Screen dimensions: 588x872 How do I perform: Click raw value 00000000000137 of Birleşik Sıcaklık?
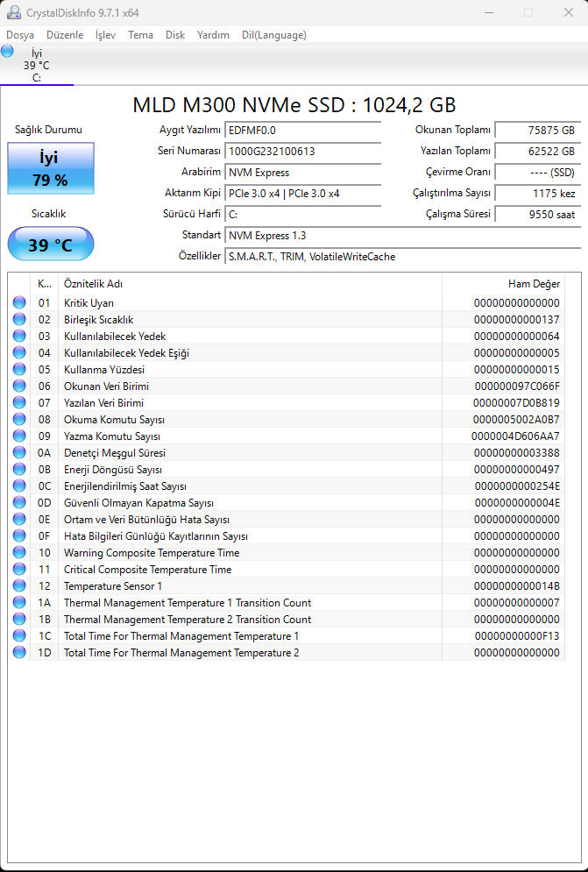tap(517, 319)
